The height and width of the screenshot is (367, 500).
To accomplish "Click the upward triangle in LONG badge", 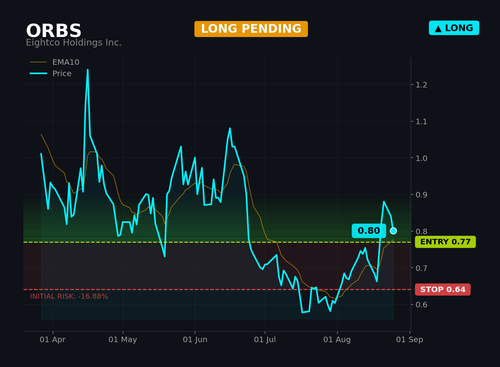I will coord(438,29).
